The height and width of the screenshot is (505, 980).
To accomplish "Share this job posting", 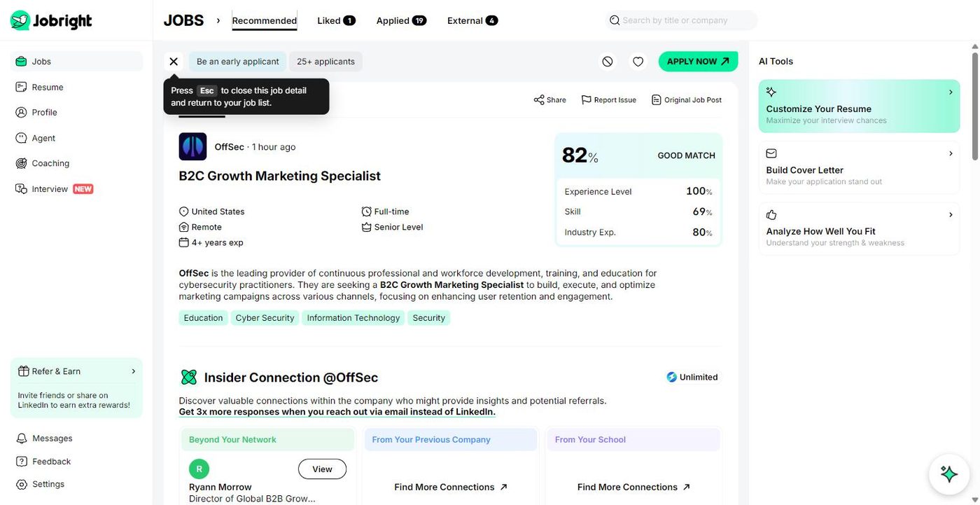I will [x=550, y=100].
